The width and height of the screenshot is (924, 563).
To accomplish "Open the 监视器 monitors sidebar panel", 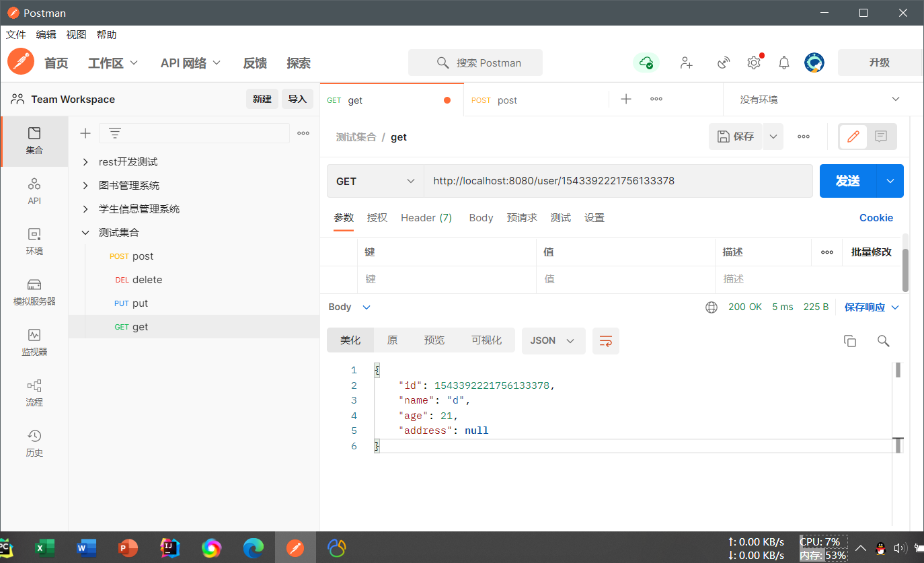I will pyautogui.click(x=34, y=343).
